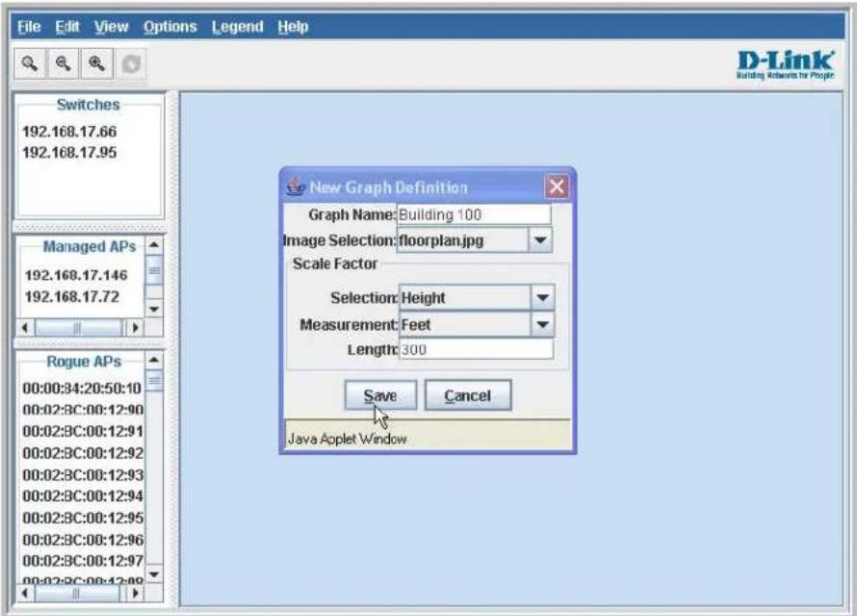Click Rogue APs vertical scrollbar thumb
Image resolution: width=857 pixels, height=616 pixels.
154,380
